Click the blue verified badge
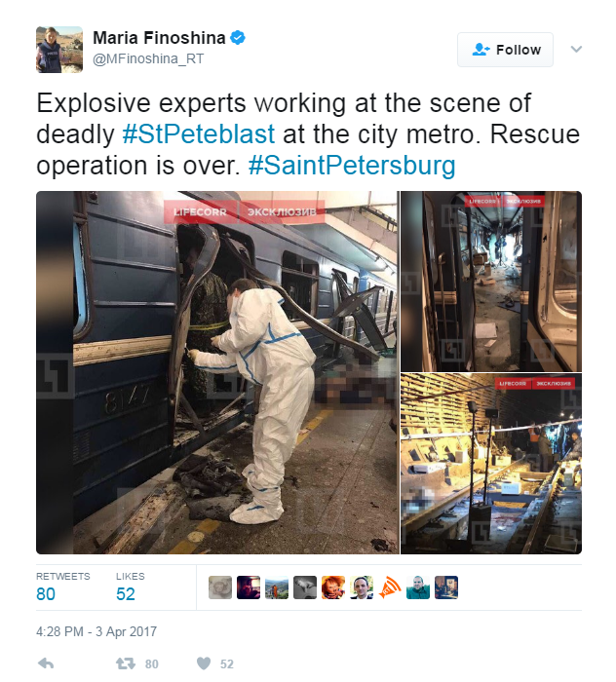This screenshot has width=616, height=682. (238, 38)
